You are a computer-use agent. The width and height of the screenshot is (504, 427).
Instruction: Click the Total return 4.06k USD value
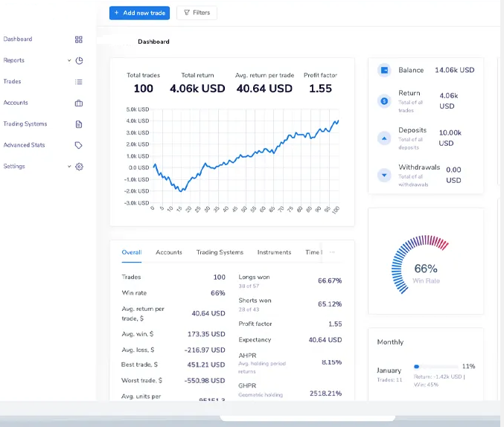tap(197, 89)
